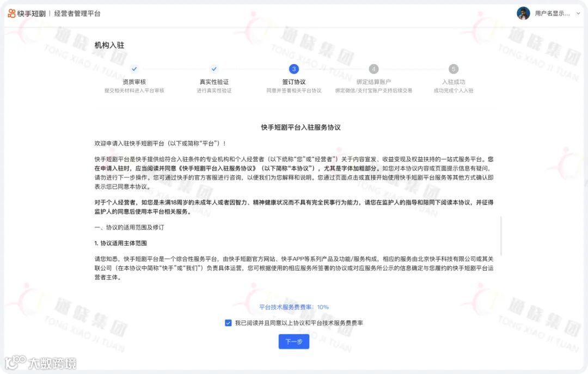Uncheck the 我已阅读并且同意 agreement checkbox

click(x=228, y=323)
